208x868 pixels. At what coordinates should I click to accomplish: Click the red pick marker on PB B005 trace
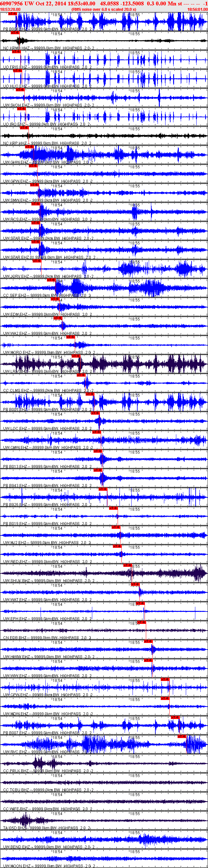89,394
